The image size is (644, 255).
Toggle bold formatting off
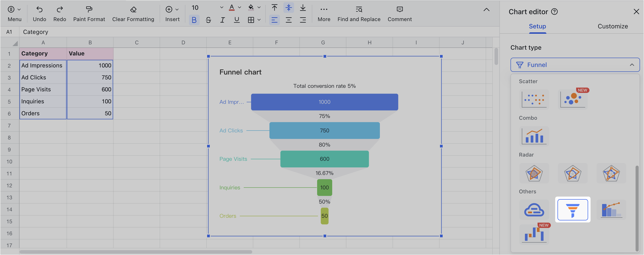pos(194,20)
